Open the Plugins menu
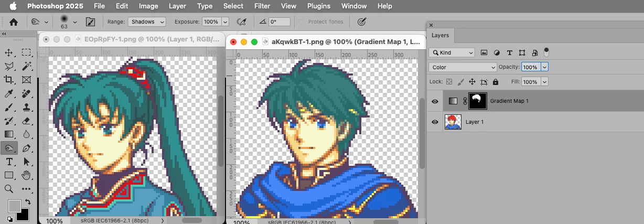Image resolution: width=644 pixels, height=224 pixels. click(319, 6)
